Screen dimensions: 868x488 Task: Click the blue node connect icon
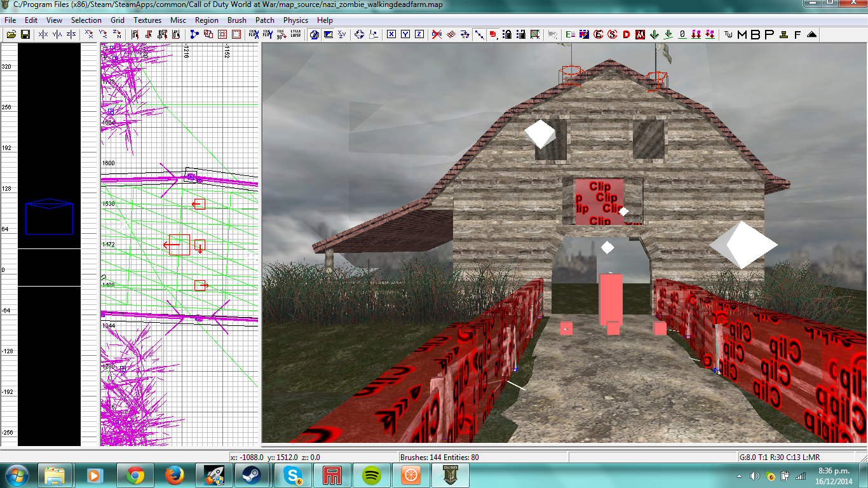(x=194, y=34)
